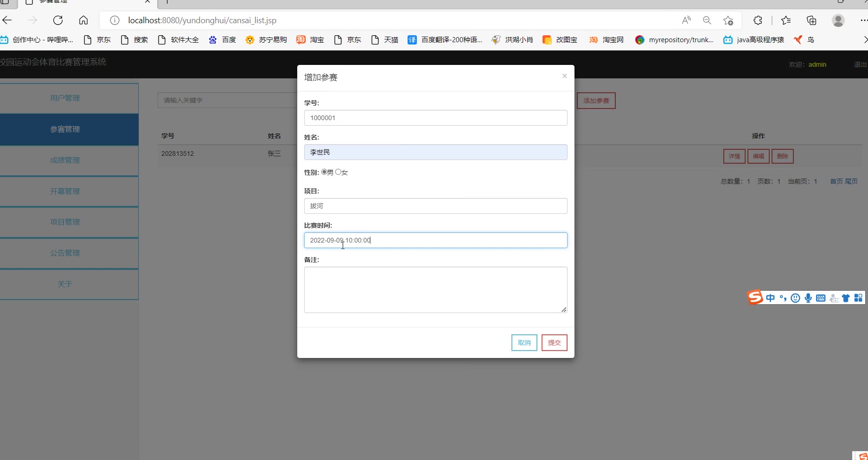Select the 男 gender radio button
This screenshot has height=460, width=868.
pos(324,172)
